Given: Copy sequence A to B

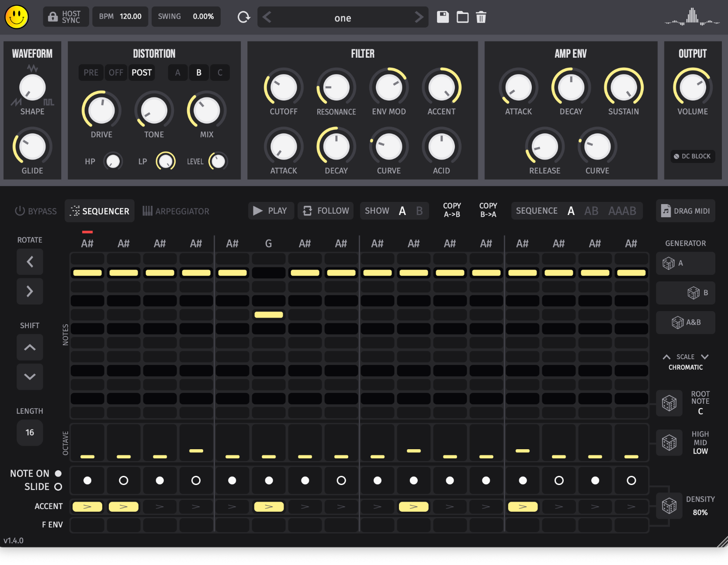Looking at the screenshot, I should click(452, 210).
